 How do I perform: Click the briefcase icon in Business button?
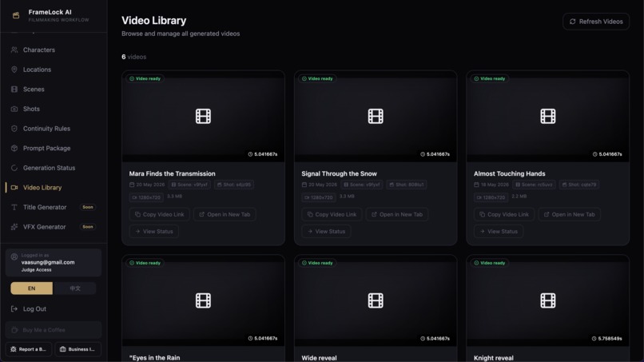[63, 349]
